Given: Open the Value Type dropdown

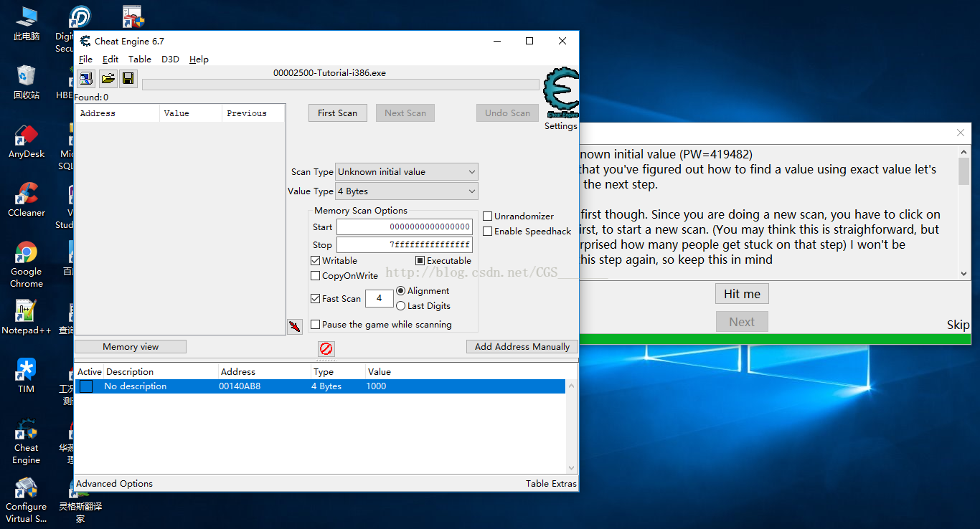Looking at the screenshot, I should tap(406, 191).
